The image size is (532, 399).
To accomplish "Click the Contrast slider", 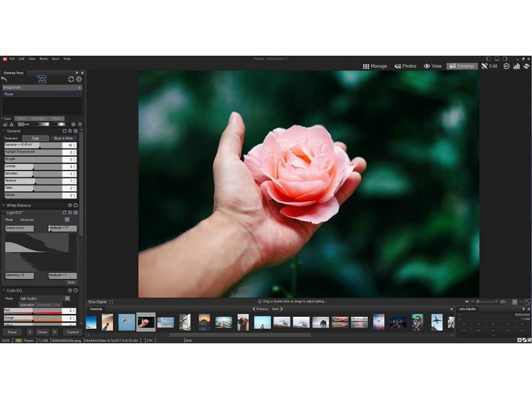I will (x=33, y=167).
